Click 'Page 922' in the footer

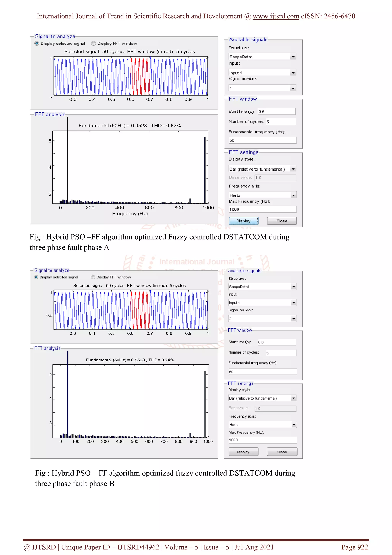pos(355,547)
